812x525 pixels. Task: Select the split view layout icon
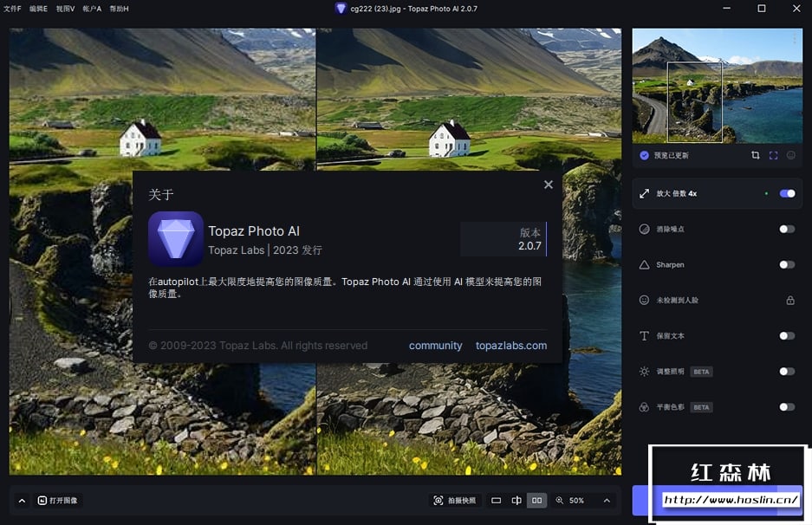(x=516, y=501)
